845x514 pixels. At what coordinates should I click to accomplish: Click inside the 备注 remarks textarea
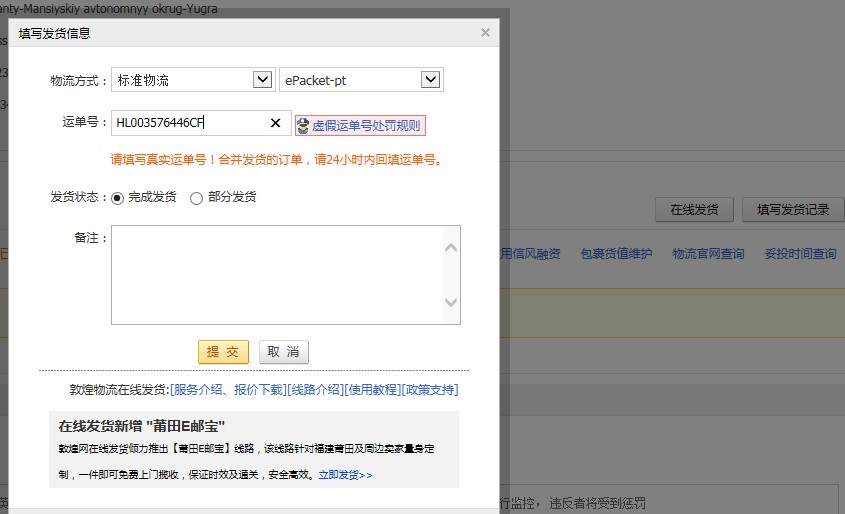pos(275,275)
